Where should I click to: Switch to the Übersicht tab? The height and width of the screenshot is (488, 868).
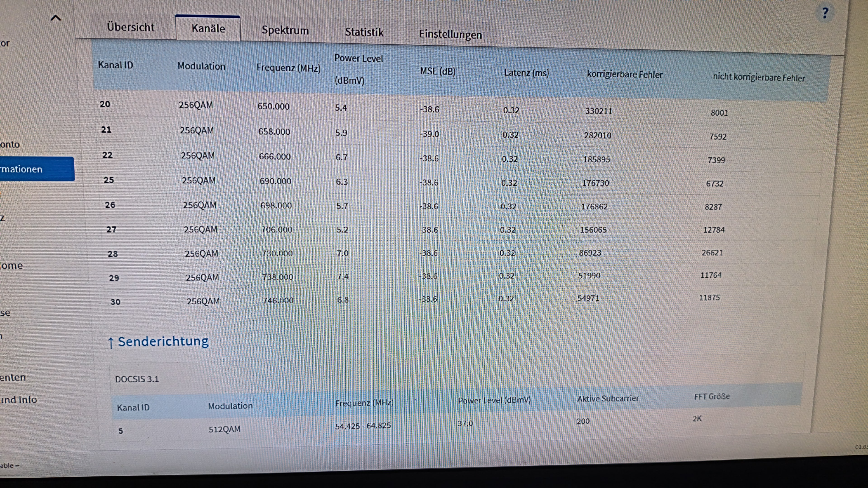(131, 27)
